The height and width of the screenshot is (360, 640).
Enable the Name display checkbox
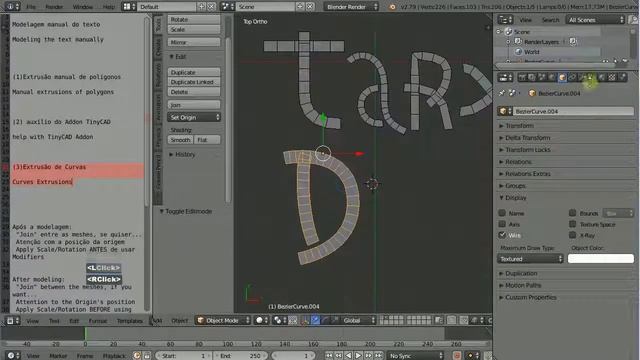[502, 213]
